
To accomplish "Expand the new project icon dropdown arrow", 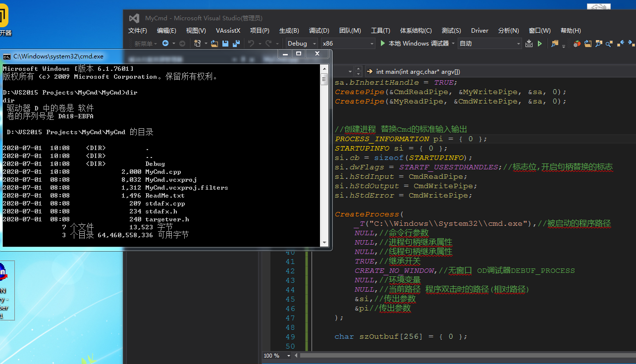I will 206,44.
